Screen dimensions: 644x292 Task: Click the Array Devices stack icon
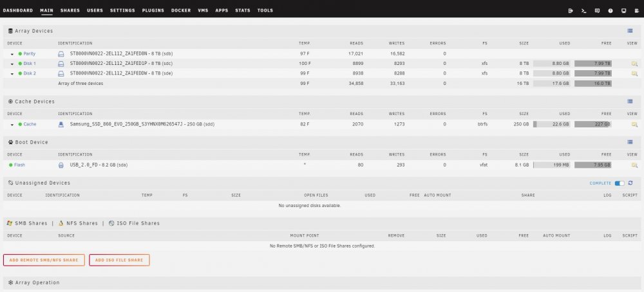[x=10, y=31]
